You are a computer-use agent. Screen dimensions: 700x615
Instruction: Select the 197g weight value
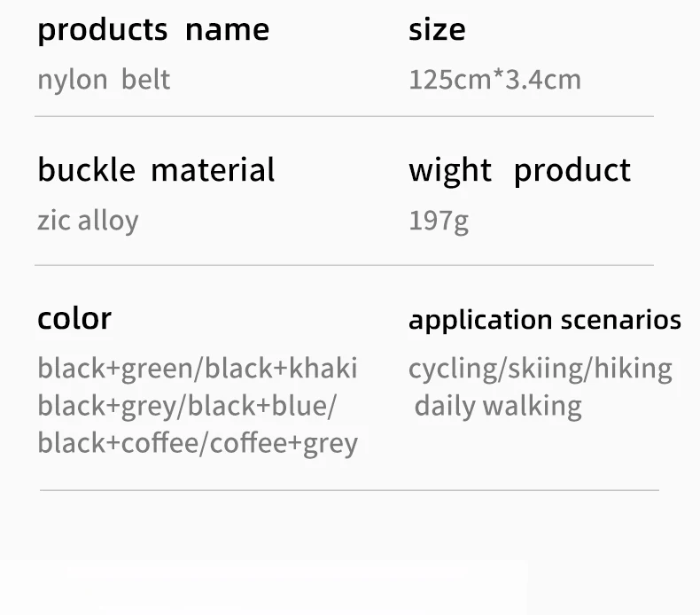pyautogui.click(x=438, y=220)
